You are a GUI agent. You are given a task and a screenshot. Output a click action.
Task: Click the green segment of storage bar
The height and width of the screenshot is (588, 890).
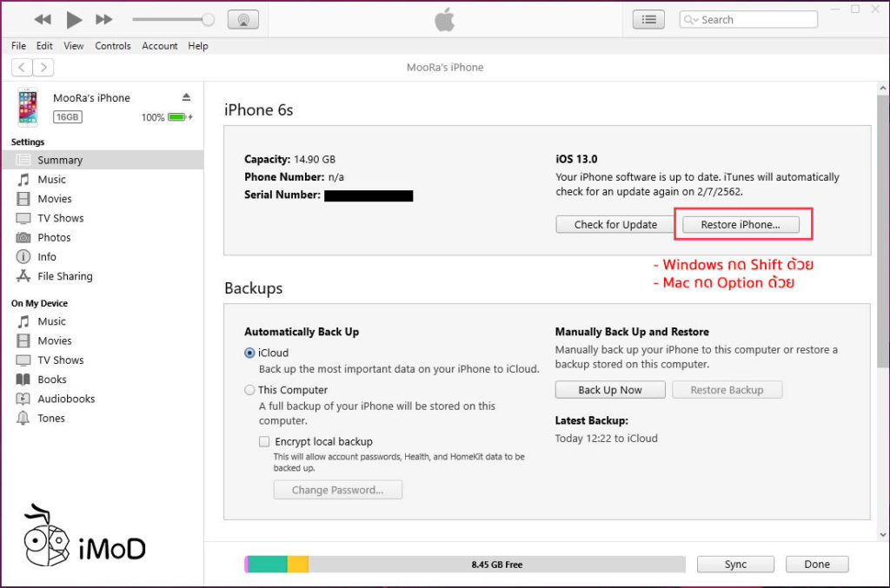[x=268, y=565]
